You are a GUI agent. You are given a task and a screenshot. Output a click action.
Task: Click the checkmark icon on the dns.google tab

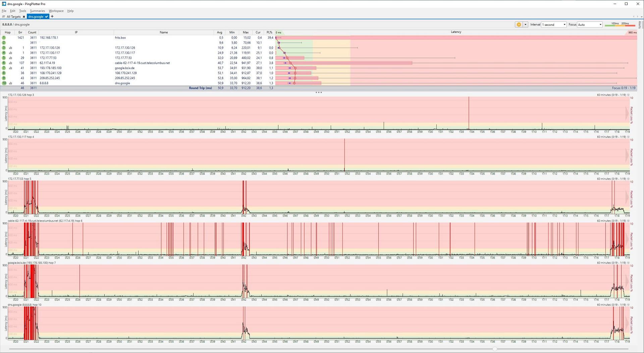point(47,16)
